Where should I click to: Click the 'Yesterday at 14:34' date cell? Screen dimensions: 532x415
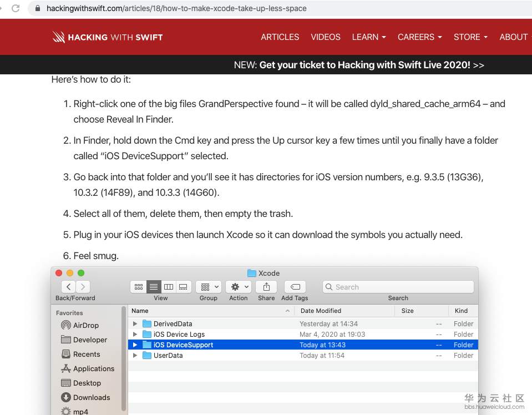tap(328, 323)
